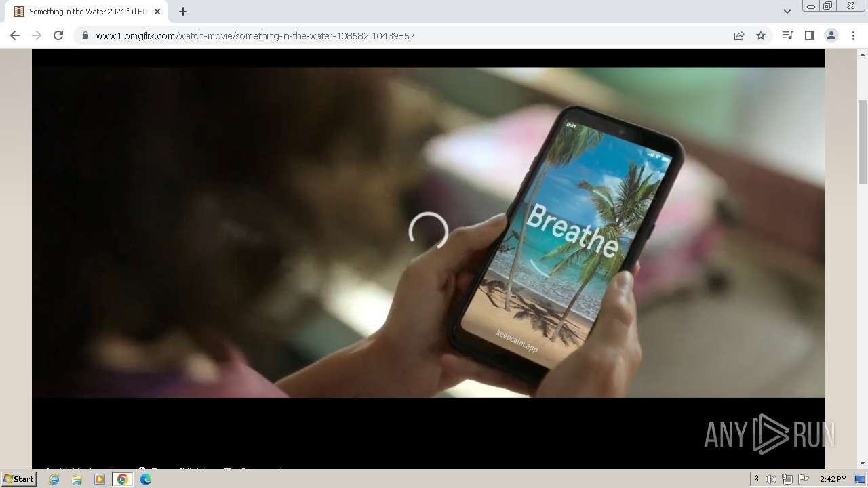Close the 'Something in the Water' tab

pyautogui.click(x=157, y=12)
